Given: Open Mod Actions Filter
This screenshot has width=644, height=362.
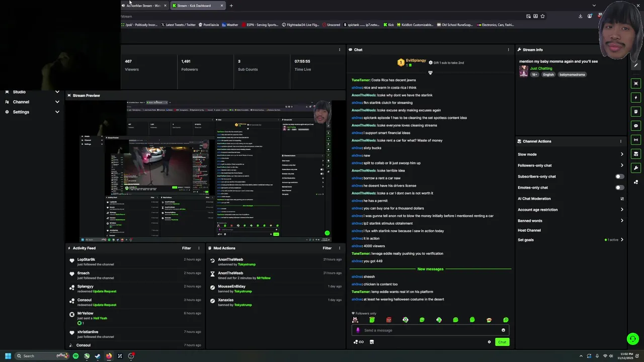Looking at the screenshot, I should click(327, 248).
